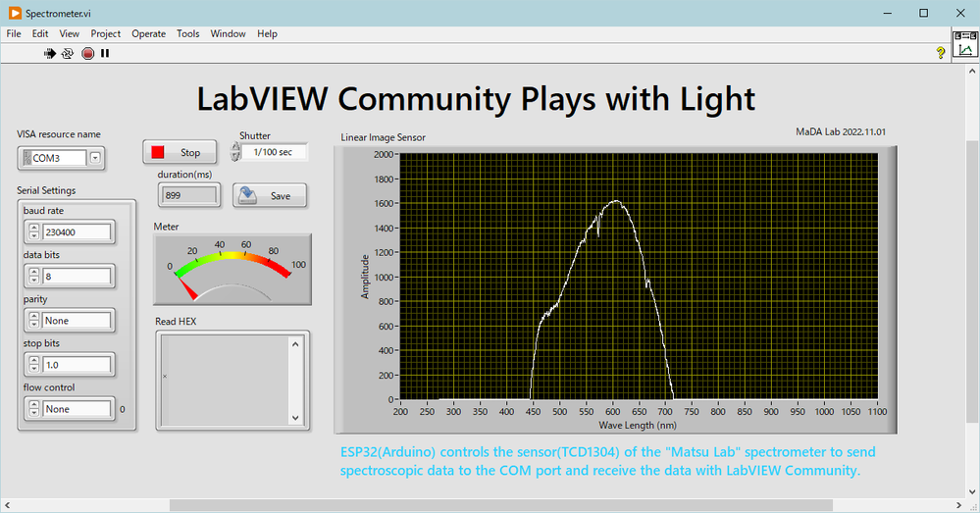Open the Edit menu
This screenshot has width=980, height=513.
(40, 33)
